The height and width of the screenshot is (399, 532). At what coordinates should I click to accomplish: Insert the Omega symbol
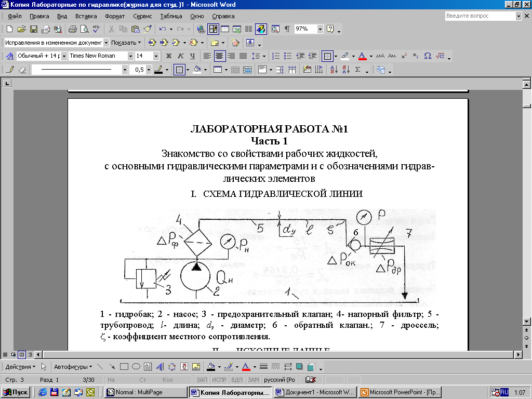[x=428, y=56]
